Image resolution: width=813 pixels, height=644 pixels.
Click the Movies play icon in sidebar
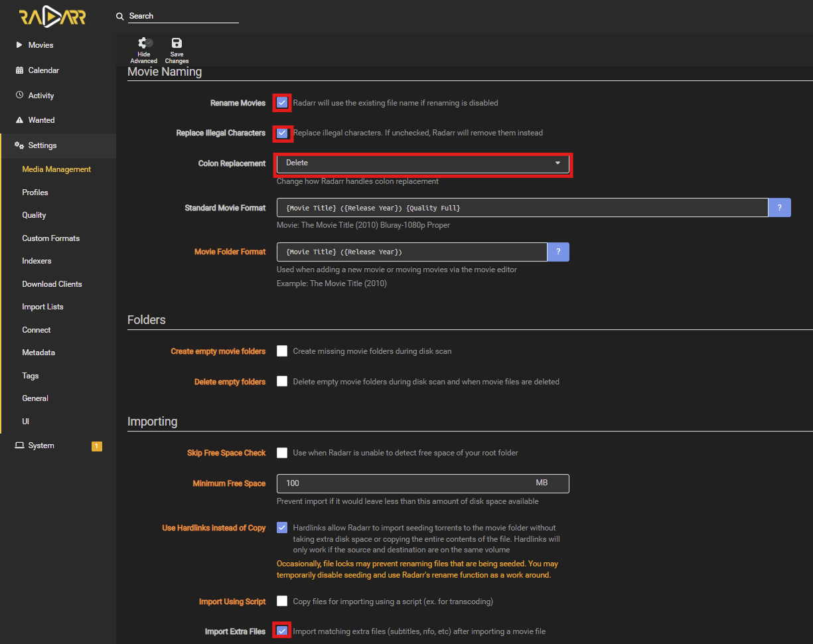tap(19, 45)
